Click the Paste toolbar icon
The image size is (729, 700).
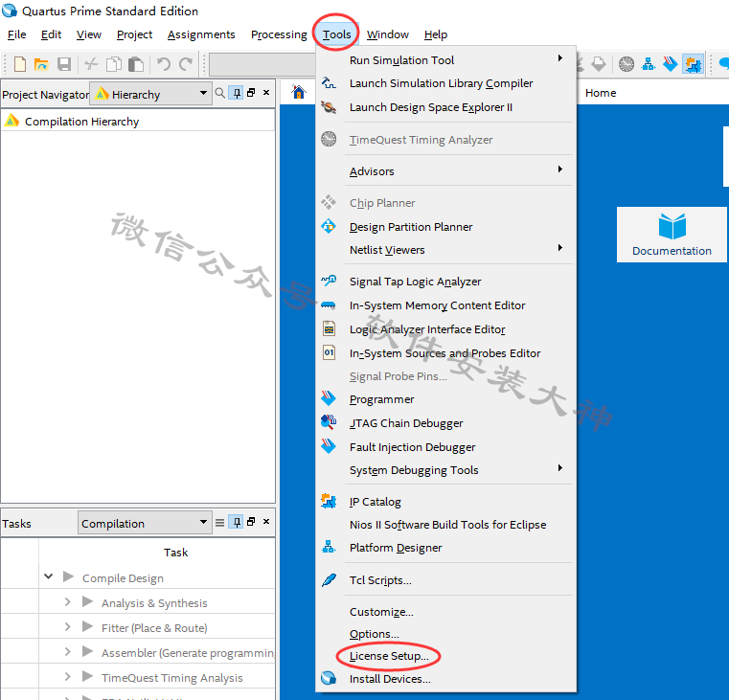pyautogui.click(x=136, y=64)
